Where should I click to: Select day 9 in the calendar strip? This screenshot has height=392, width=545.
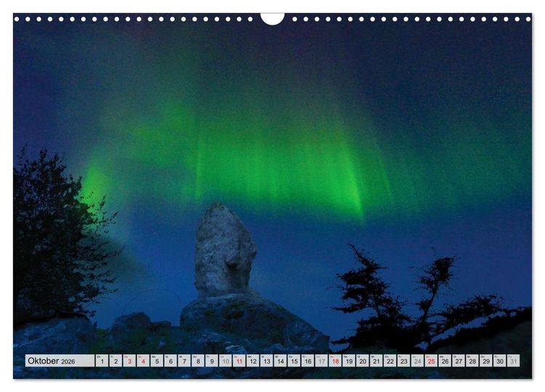point(212,360)
